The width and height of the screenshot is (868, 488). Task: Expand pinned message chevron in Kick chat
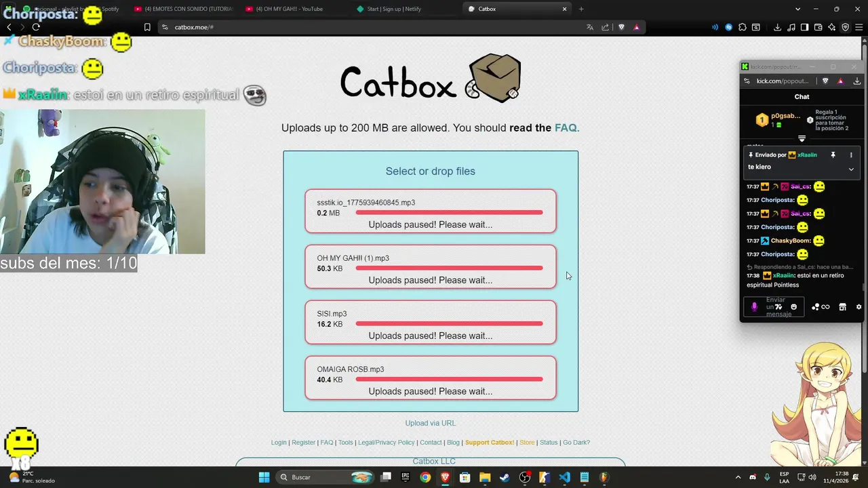pos(851,169)
